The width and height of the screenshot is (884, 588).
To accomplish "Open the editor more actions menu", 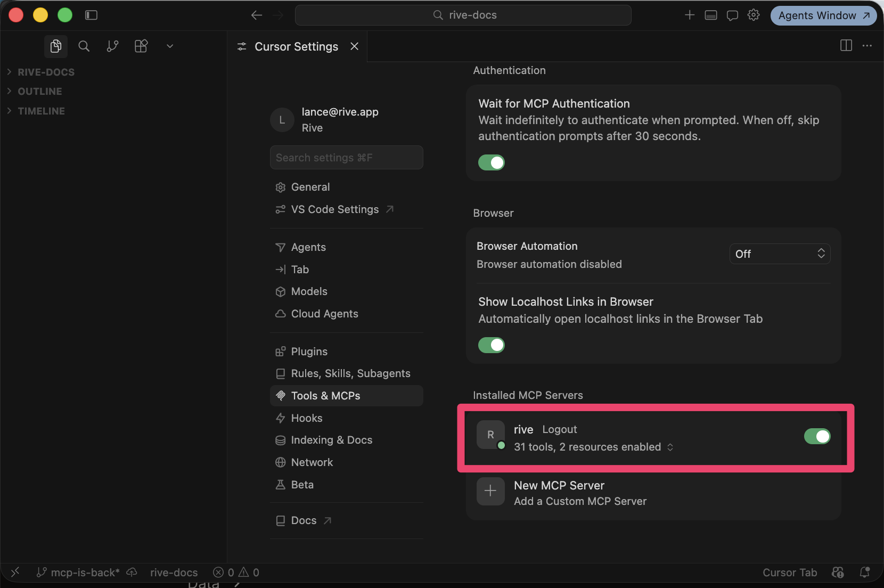I will coord(867,46).
